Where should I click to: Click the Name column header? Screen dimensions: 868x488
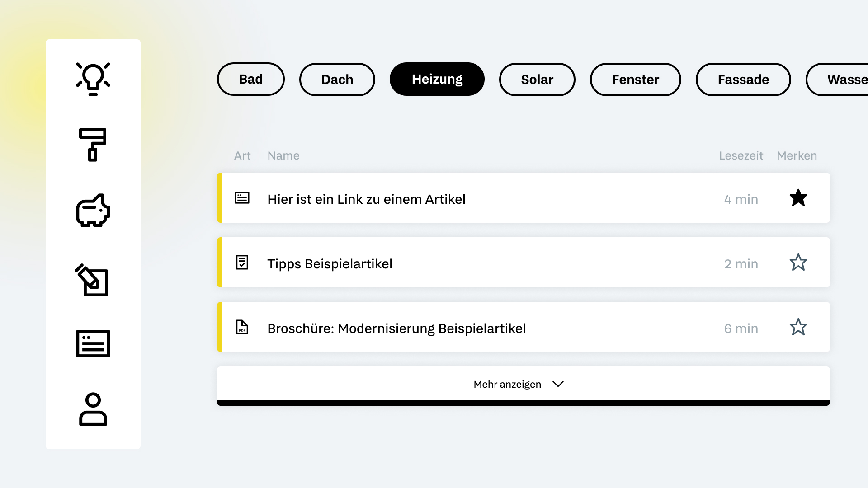point(283,156)
